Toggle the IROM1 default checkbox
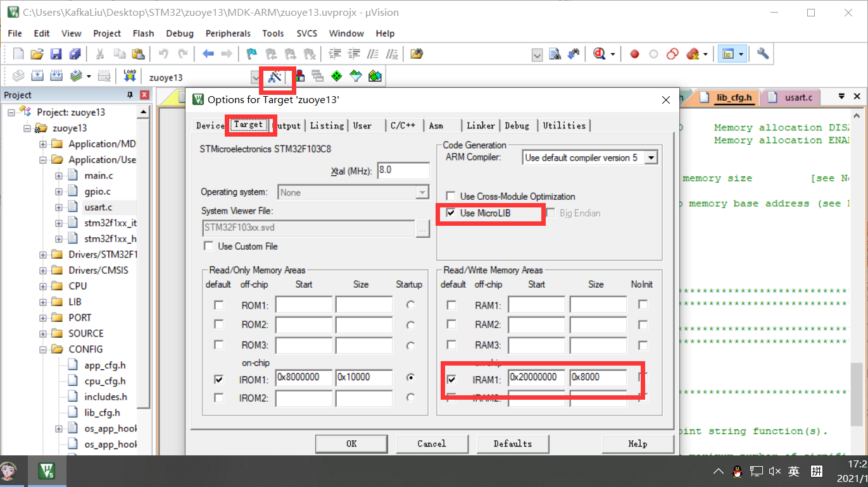This screenshot has width=868, height=487. 219,379
